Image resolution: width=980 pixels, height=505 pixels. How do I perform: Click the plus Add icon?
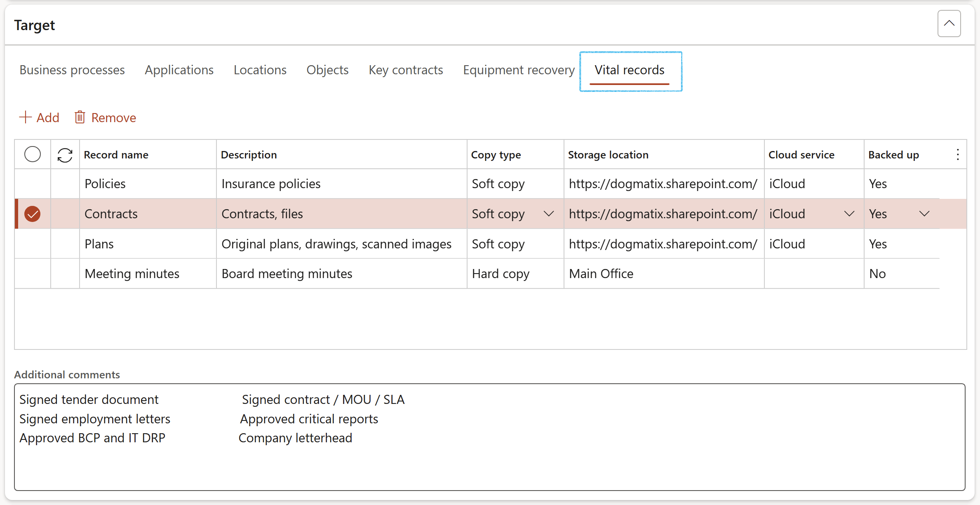26,118
